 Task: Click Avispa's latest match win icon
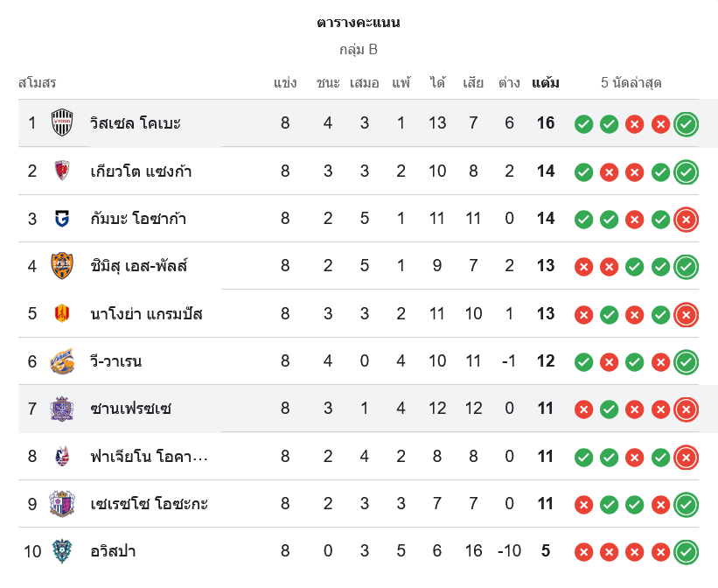pos(687,552)
